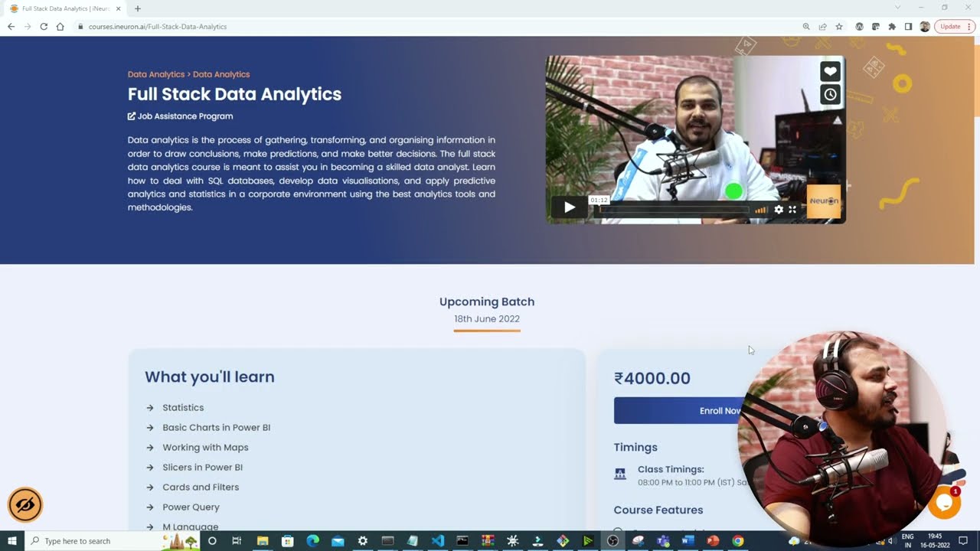Adjust video volume bars
The height and width of the screenshot is (551, 980).
(x=761, y=210)
